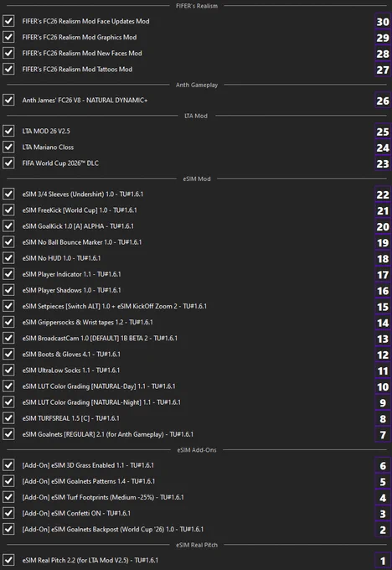Toggle the LTA MOD 26 V2.5 checkbox

(8, 131)
